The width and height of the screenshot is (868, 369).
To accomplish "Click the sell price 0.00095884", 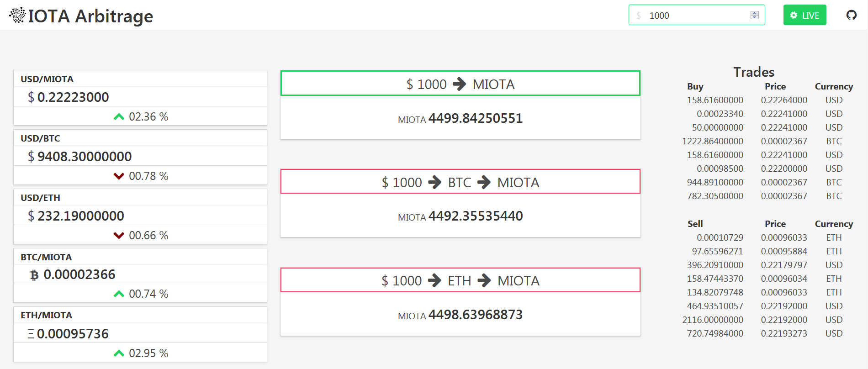I will 784,251.
